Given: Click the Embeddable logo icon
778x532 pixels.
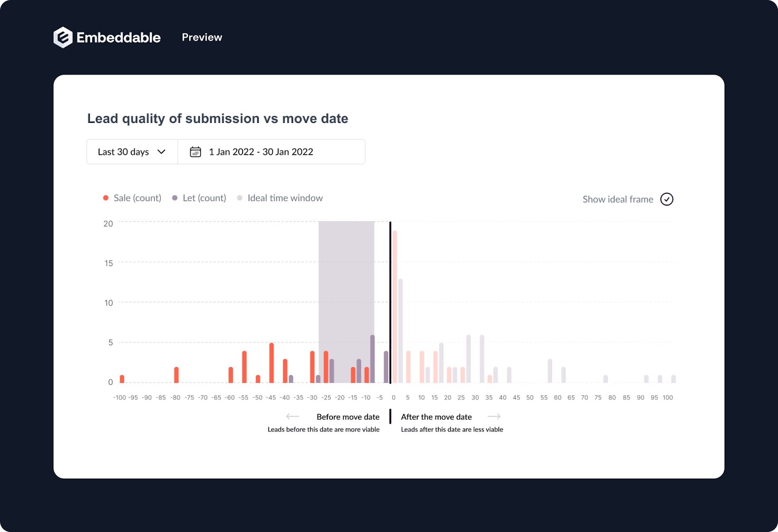Looking at the screenshot, I should pos(62,37).
